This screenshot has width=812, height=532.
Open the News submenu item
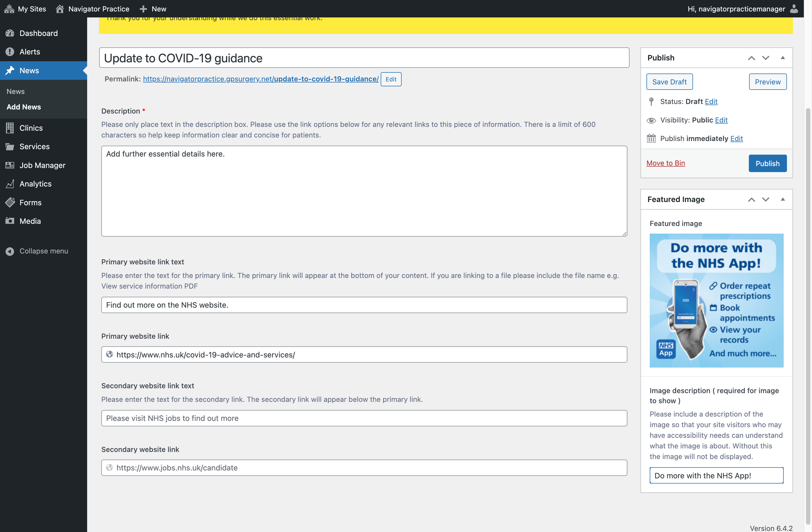coord(16,91)
